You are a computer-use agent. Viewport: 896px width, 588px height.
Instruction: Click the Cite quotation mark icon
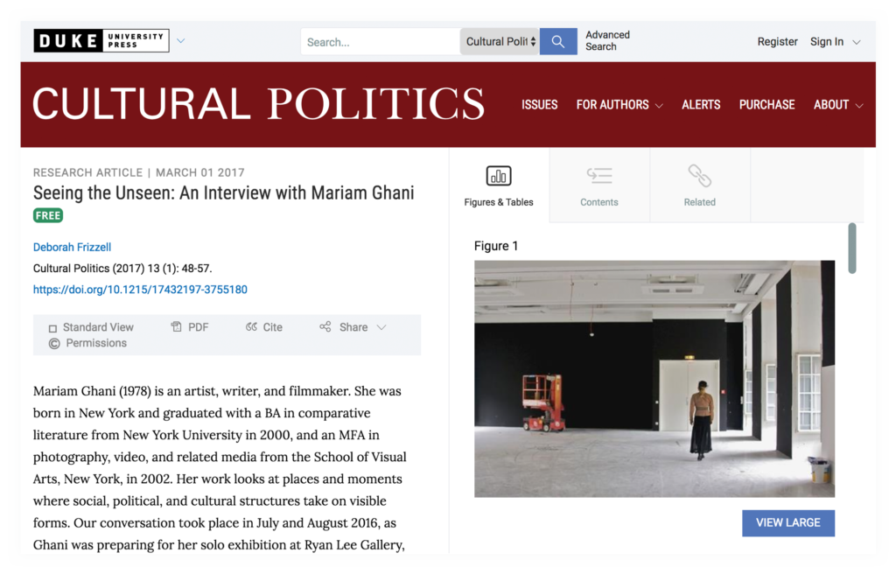click(x=252, y=327)
